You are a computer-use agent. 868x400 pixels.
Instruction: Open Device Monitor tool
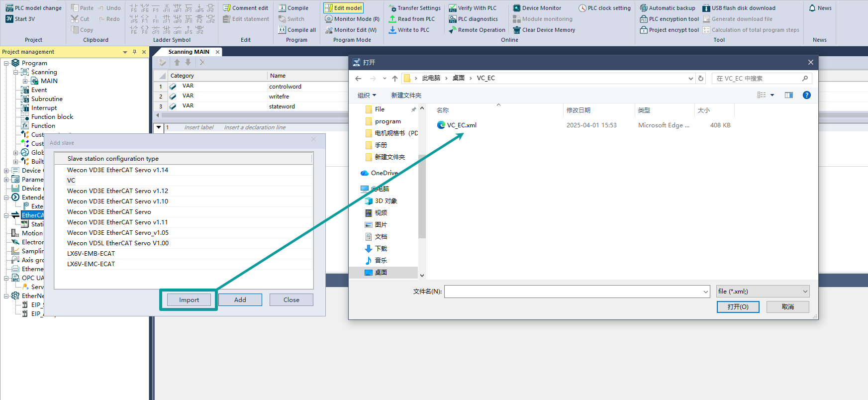[517, 8]
